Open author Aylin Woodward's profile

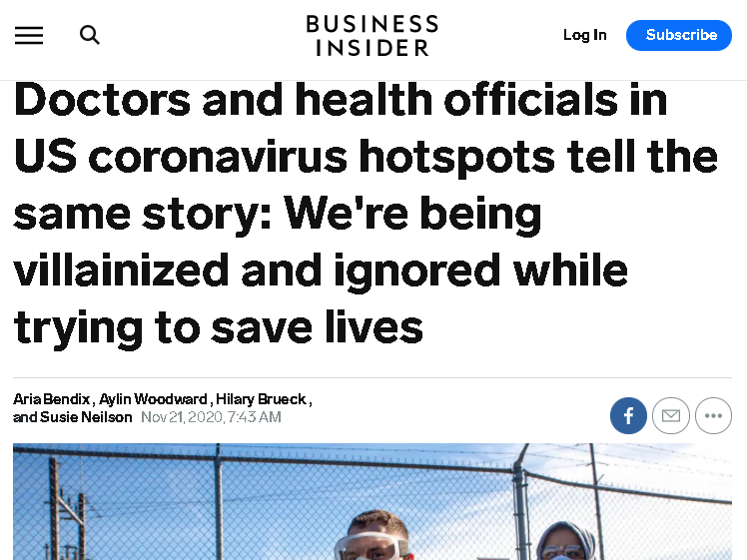point(153,399)
